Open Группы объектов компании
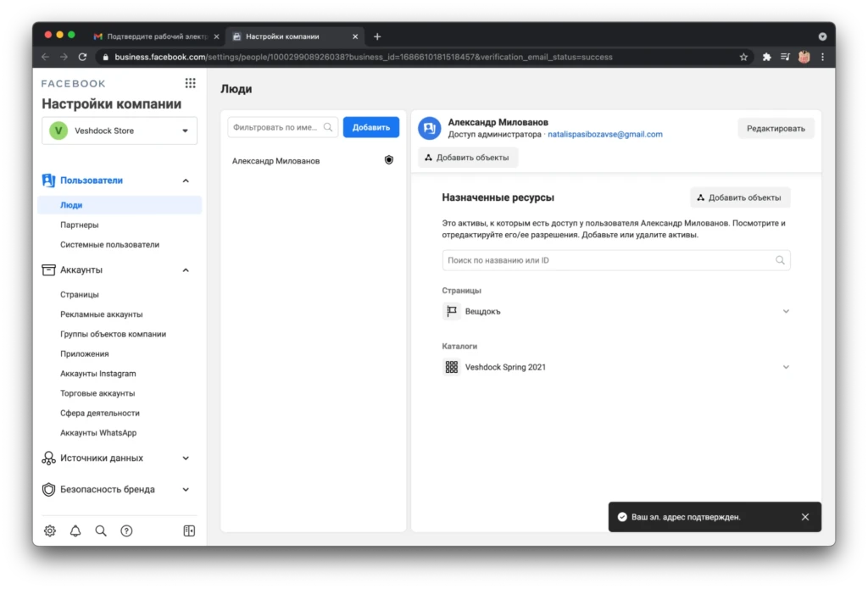The height and width of the screenshot is (589, 868). 113,335
